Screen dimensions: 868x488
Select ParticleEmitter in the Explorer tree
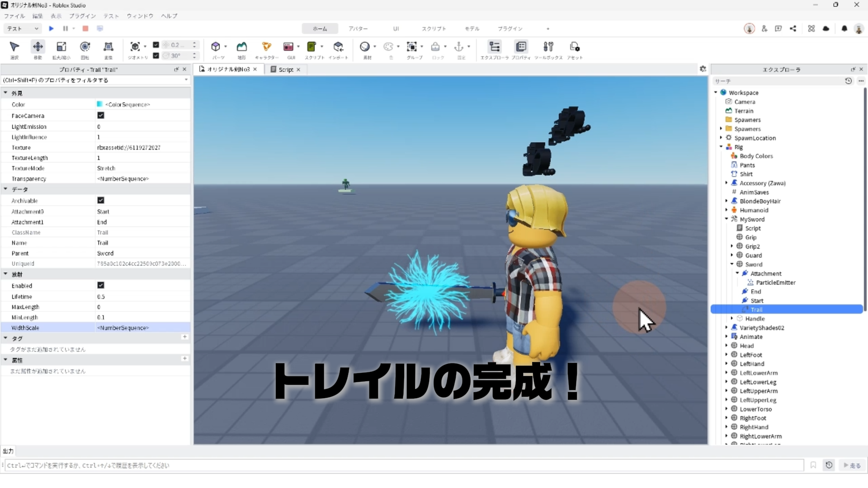tap(775, 282)
